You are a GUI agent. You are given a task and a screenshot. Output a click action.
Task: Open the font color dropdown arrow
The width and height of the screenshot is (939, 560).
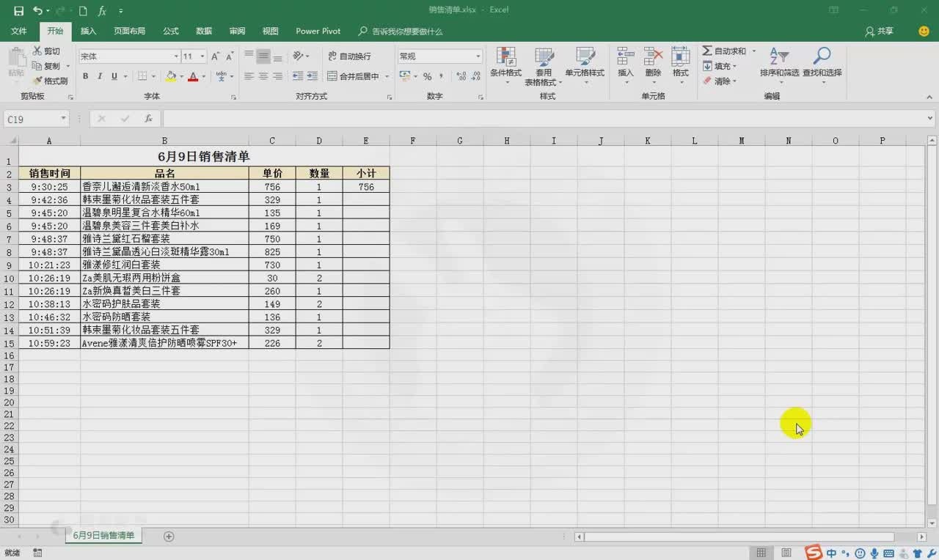pos(203,76)
